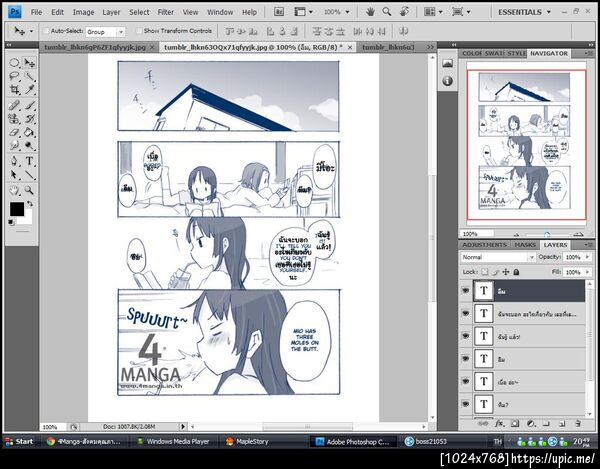Screen dimensions: 600x469
Task: Select the Eyedropper tool
Action: (x=29, y=90)
